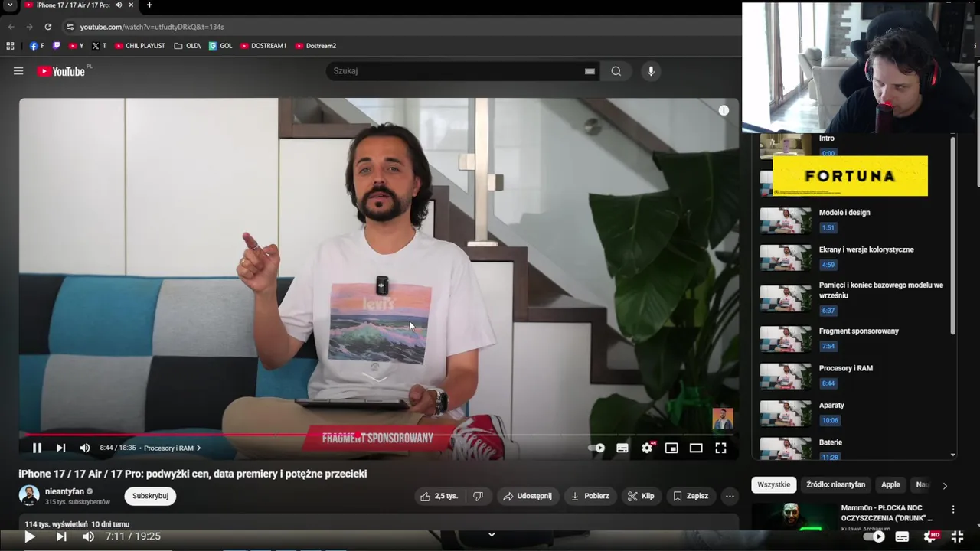Viewport: 980px width, 551px height.
Task: Select the Wszystkie filter chip
Action: coord(774,484)
